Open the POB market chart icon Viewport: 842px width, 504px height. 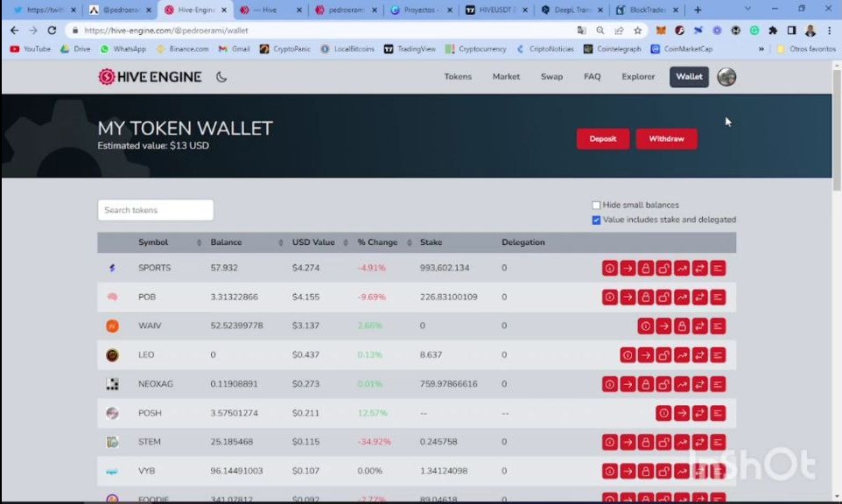[682, 297]
